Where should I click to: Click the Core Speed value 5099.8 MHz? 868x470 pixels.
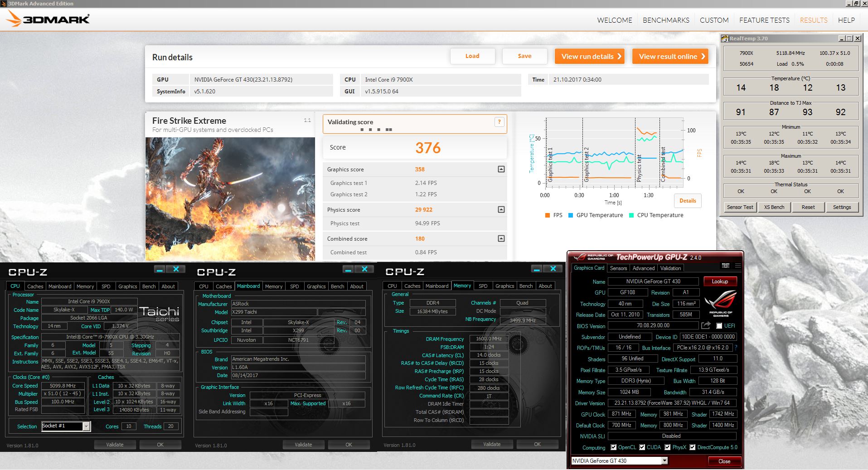pyautogui.click(x=63, y=386)
